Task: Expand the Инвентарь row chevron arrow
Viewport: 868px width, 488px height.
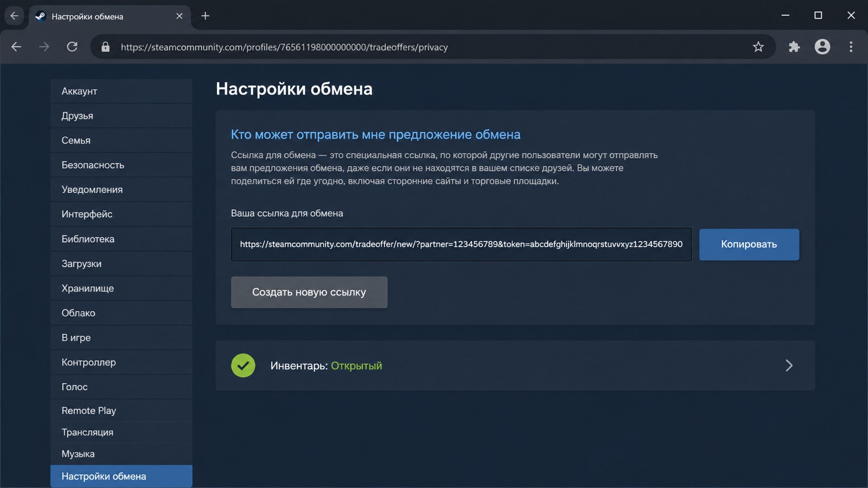Action: click(x=789, y=365)
